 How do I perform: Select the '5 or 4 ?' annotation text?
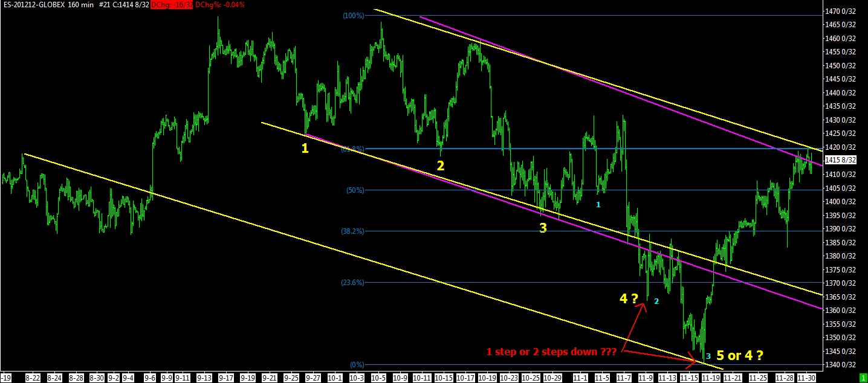[x=740, y=356]
